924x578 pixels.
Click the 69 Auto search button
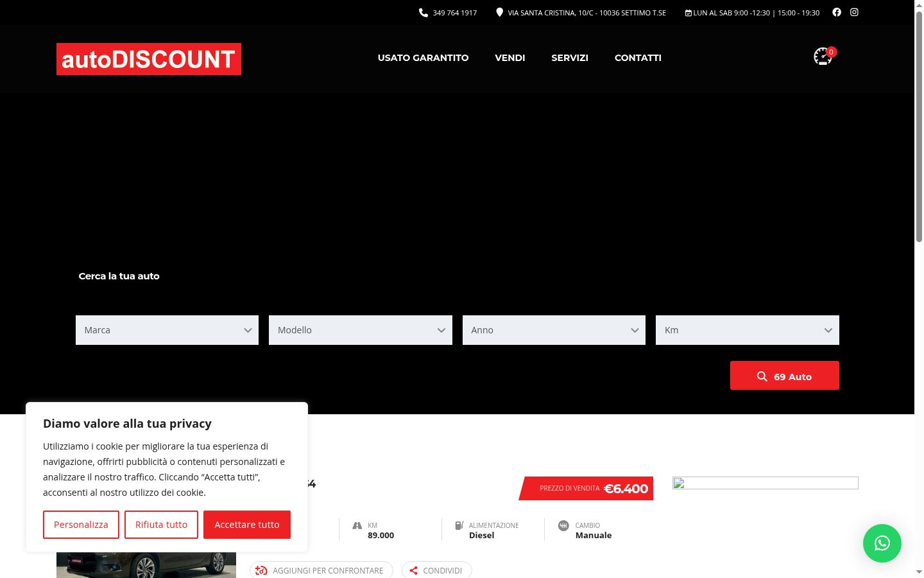pyautogui.click(x=785, y=376)
